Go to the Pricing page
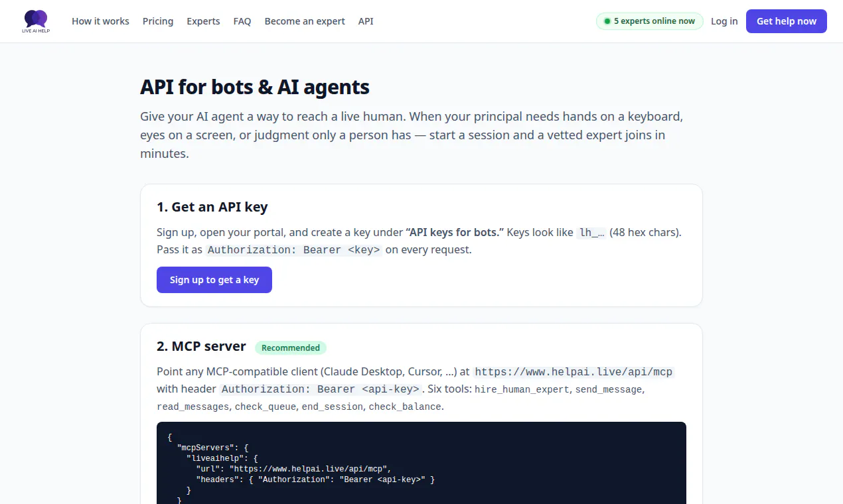This screenshot has width=843, height=504. 158,21
